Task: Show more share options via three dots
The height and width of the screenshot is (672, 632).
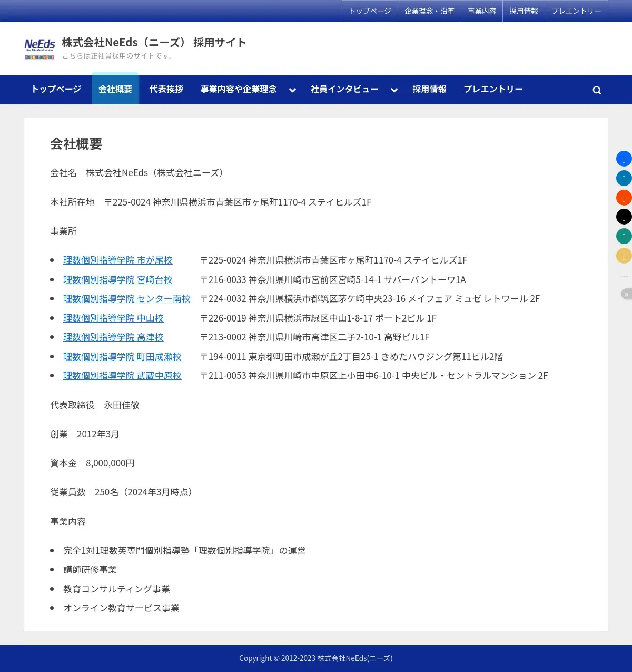Action: pos(624,276)
